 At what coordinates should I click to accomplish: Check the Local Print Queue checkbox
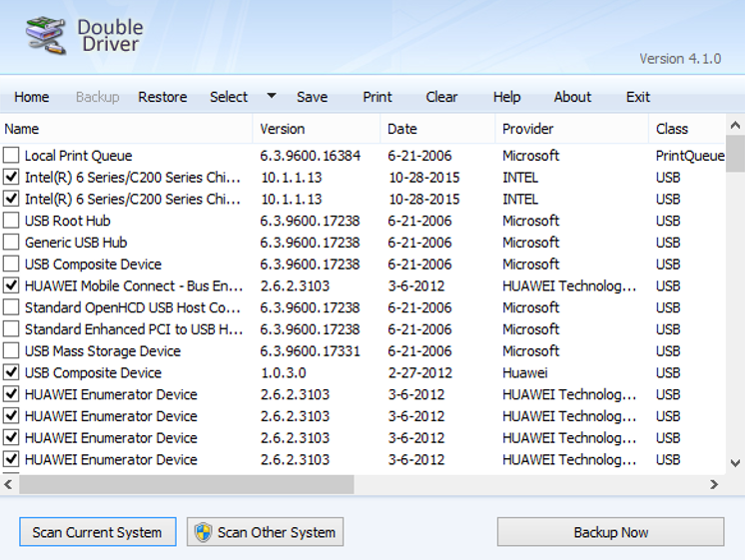11,155
